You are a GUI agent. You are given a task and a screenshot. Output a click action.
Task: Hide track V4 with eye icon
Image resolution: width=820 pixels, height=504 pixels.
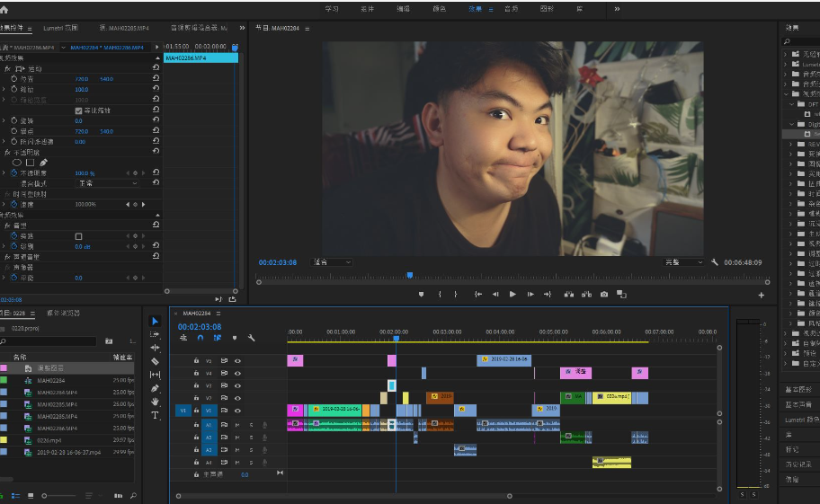point(237,374)
